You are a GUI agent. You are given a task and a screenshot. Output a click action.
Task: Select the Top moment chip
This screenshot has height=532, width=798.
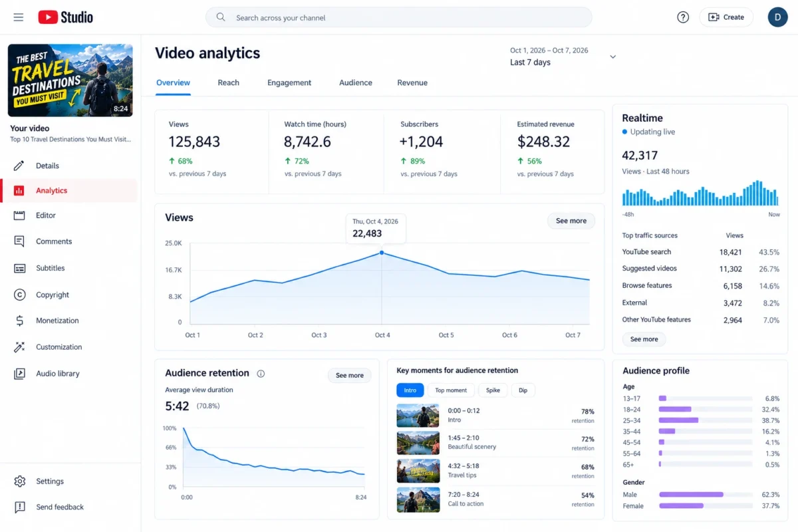(x=452, y=390)
